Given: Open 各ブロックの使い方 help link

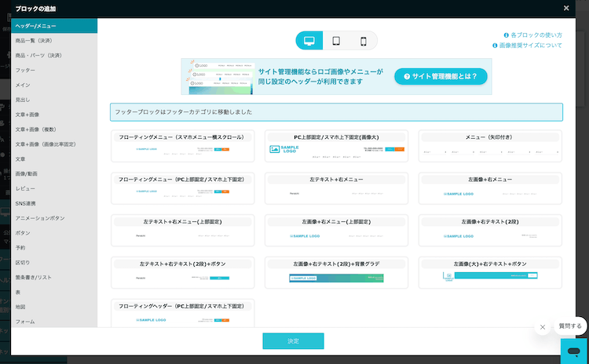Looking at the screenshot, I should coord(533,35).
